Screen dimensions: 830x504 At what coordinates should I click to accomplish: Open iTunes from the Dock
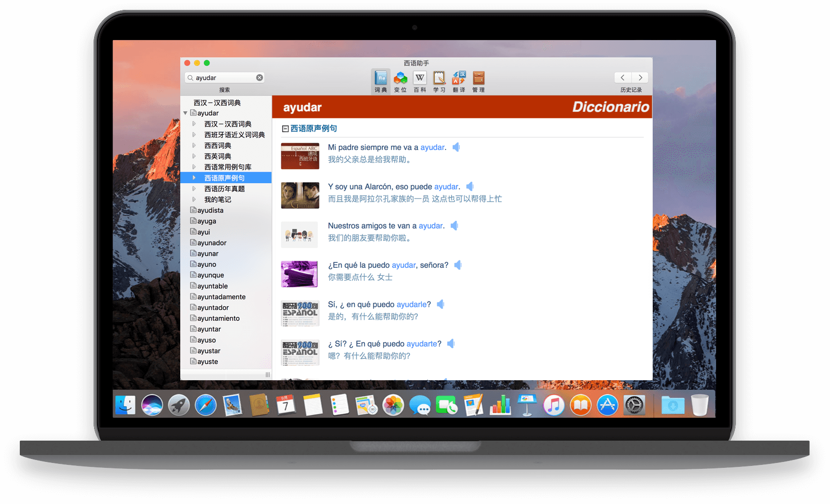pos(554,405)
